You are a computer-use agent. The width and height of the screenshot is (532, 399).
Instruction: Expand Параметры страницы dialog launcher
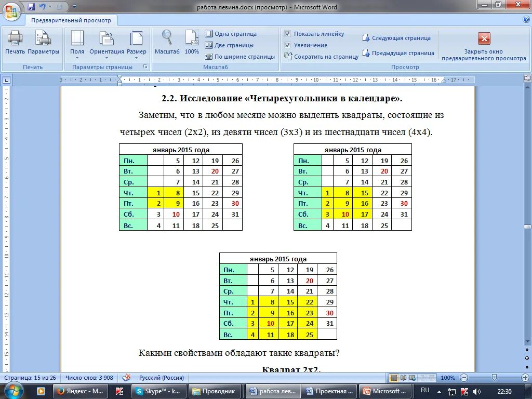145,66
